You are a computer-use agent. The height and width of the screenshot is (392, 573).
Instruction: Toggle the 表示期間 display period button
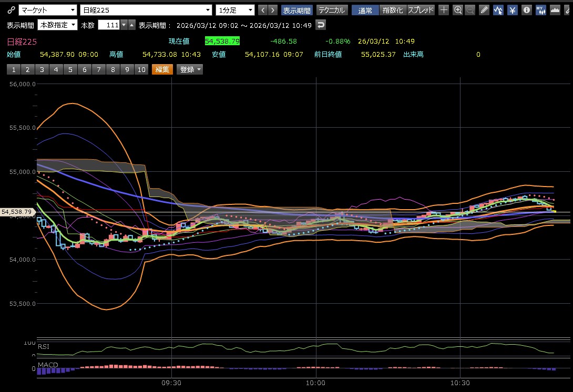click(297, 10)
